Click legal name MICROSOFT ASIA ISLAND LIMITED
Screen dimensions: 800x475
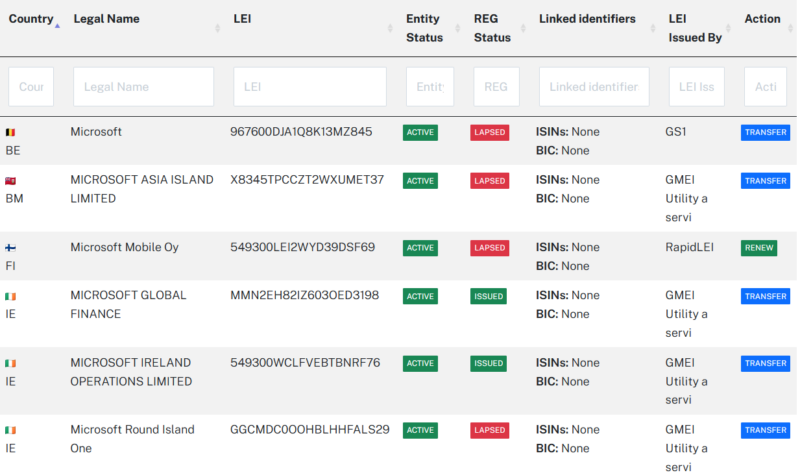pyautogui.click(x=142, y=189)
